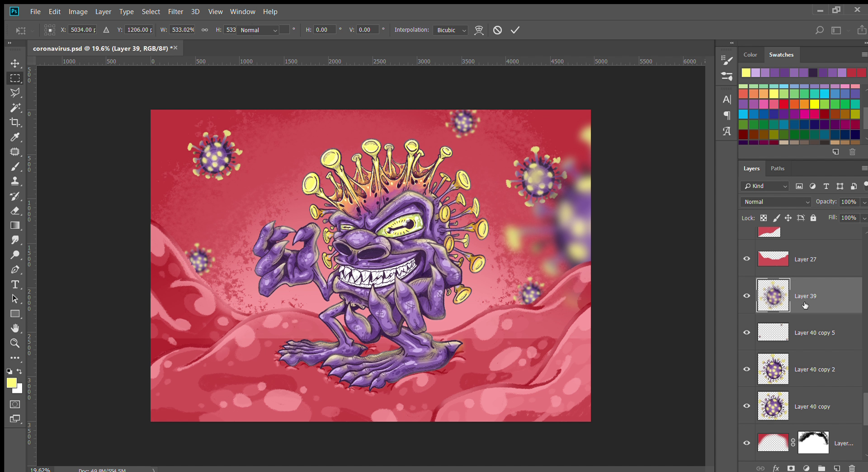Screen dimensions: 868x472
Task: Commit the transform with the checkmark
Action: click(515, 30)
